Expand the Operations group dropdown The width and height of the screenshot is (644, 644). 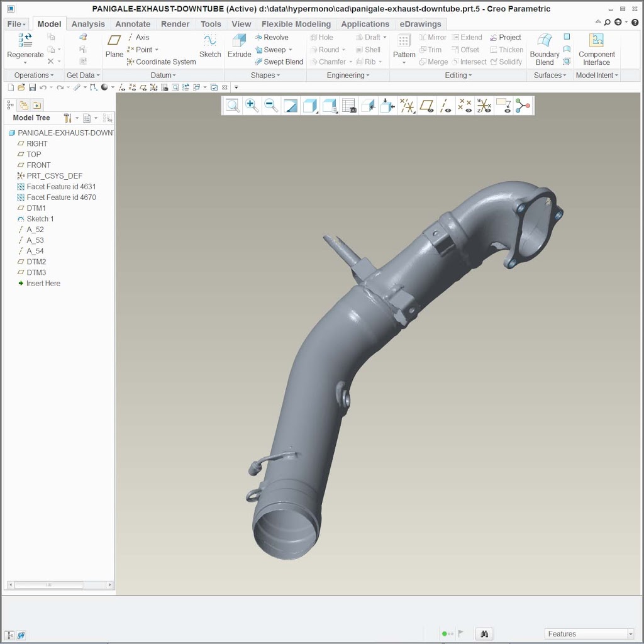click(35, 75)
